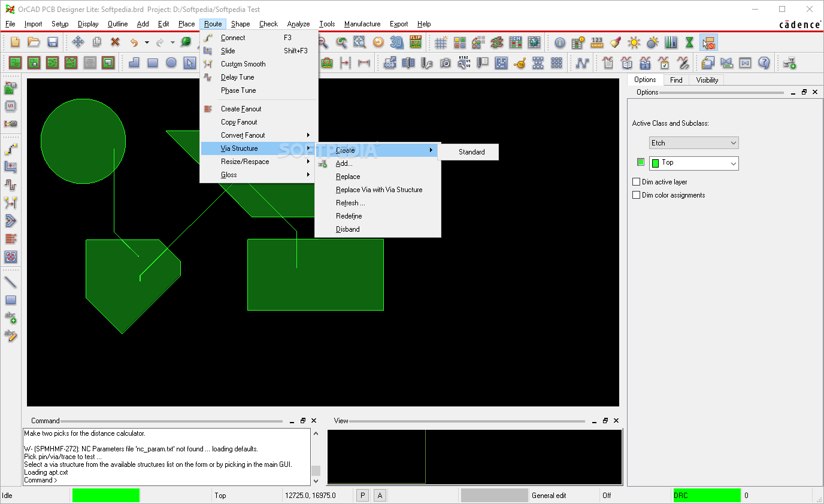Minimize the Options panel
This screenshot has width=824, height=504.
pyautogui.click(x=792, y=92)
